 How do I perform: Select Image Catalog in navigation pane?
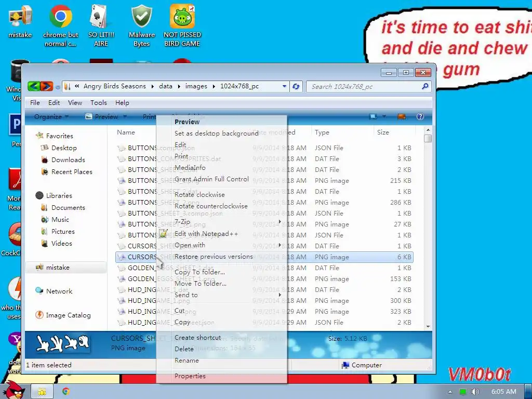[68, 315]
